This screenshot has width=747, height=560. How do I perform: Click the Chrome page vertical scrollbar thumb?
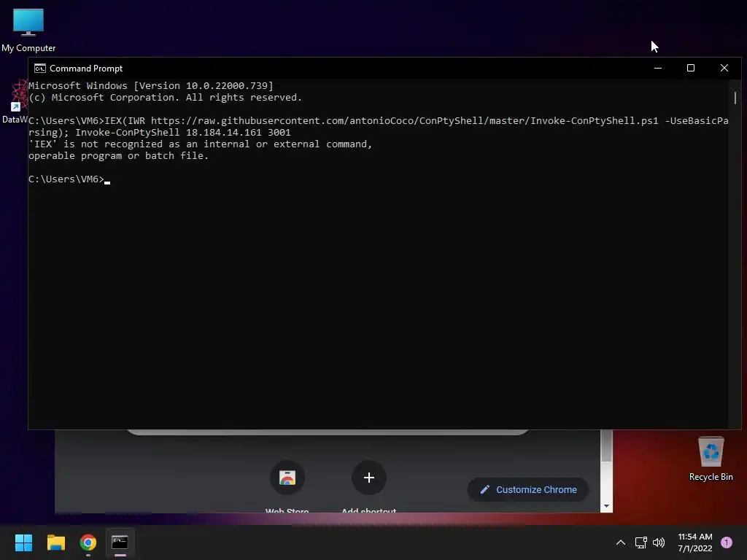tap(606, 446)
